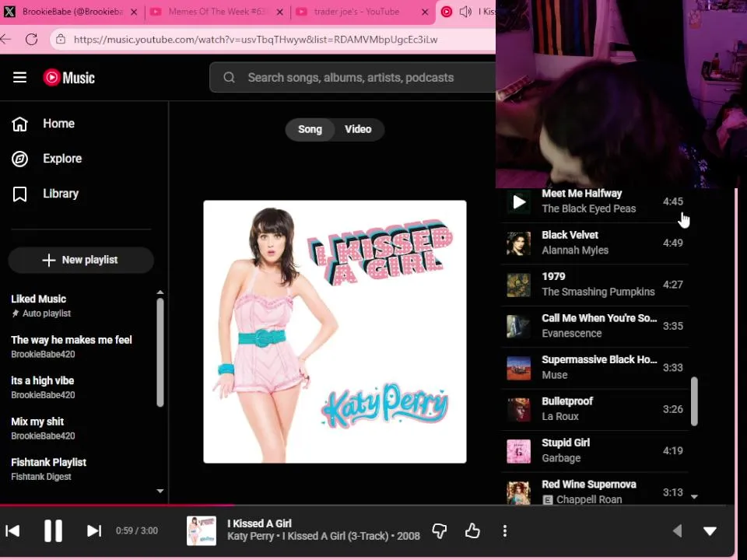Screen dimensions: 747x560
Task: Close the trader joe's tab
Action: click(x=425, y=12)
